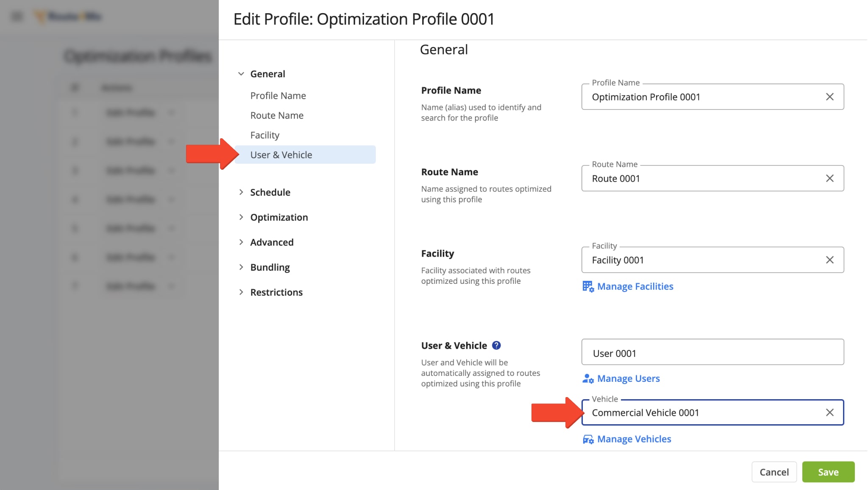The width and height of the screenshot is (868, 490).
Task: Expand the Schedule section
Action: click(270, 192)
